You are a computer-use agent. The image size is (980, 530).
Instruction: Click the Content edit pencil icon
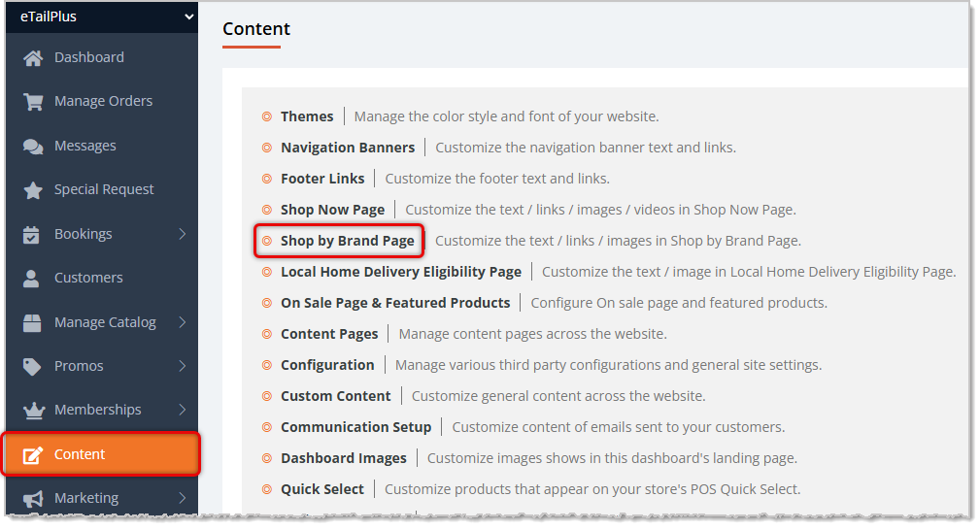point(33,455)
